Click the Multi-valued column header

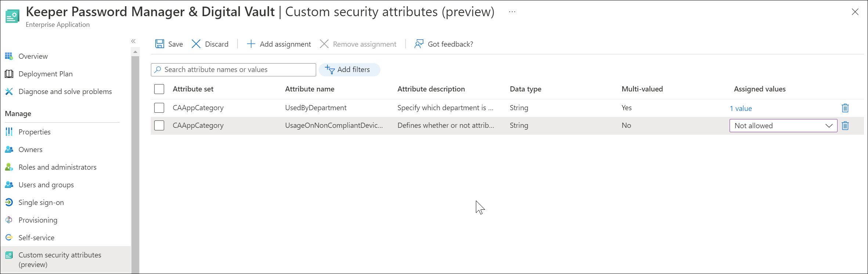tap(642, 89)
